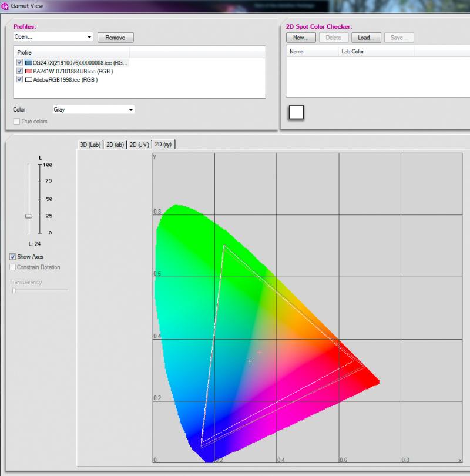470x476 pixels.
Task: Click the Profile column header
Action: click(72, 52)
